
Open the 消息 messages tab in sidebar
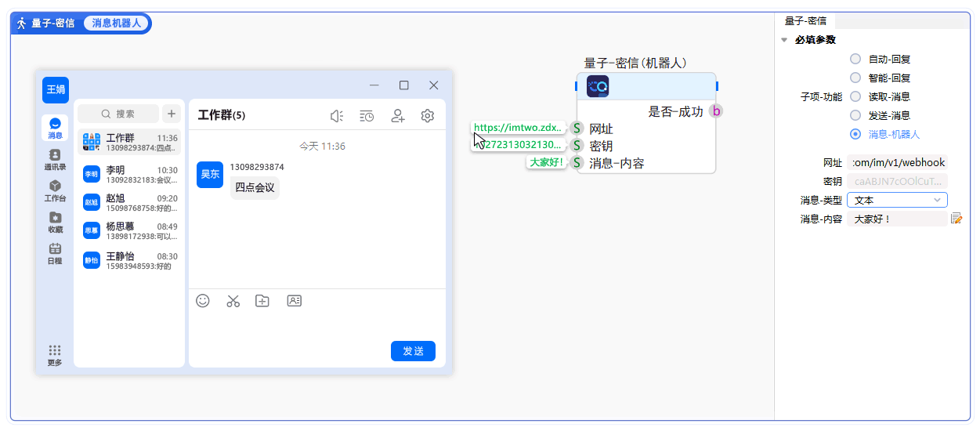(x=55, y=128)
